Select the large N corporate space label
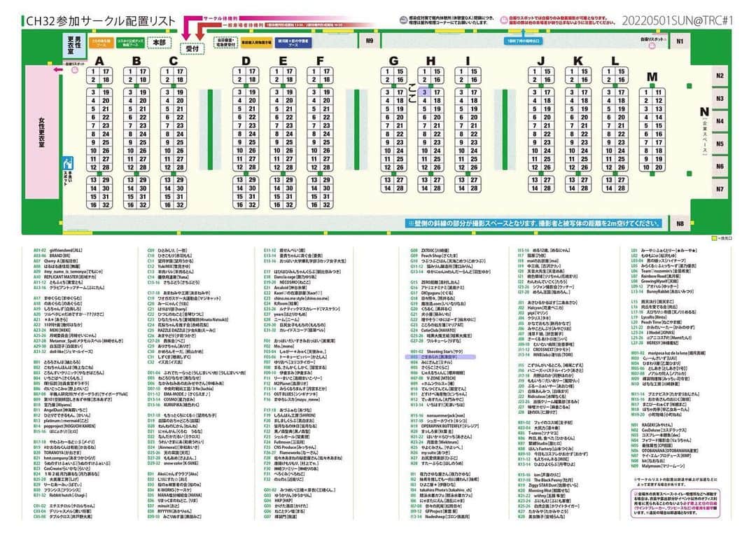The image size is (756, 535). [704, 113]
